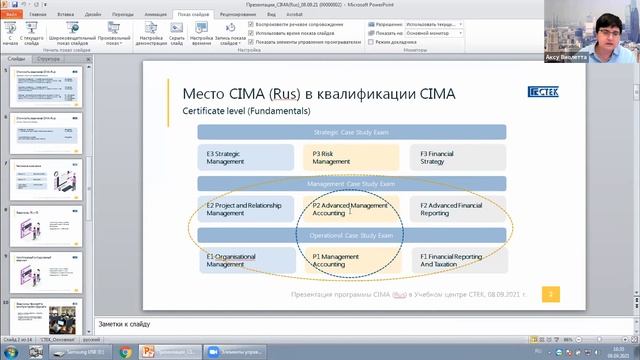Image resolution: width=640 pixels, height=360 pixels.
Task: Open Google Chrome from the taskbar
Action: [x=126, y=352]
